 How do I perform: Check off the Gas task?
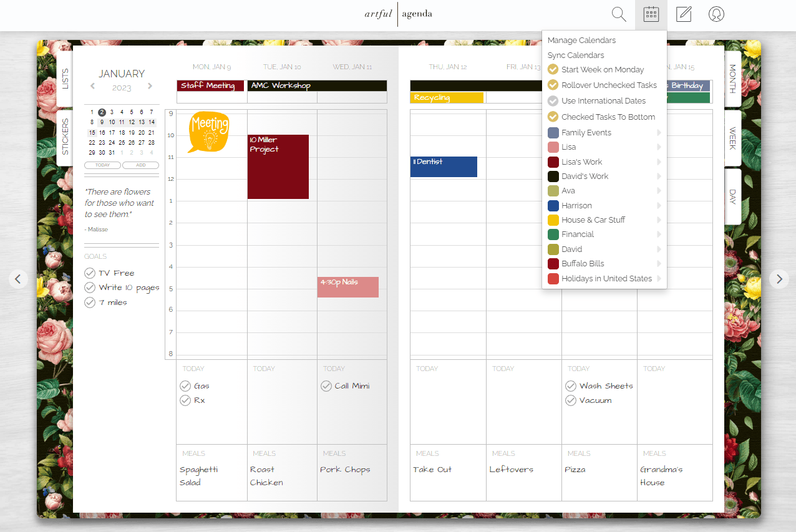point(185,385)
